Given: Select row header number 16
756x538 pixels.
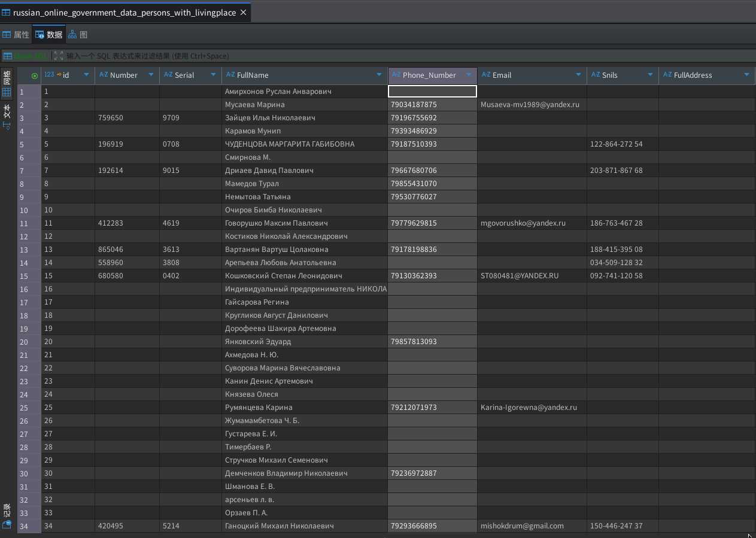Looking at the screenshot, I should (x=29, y=289).
